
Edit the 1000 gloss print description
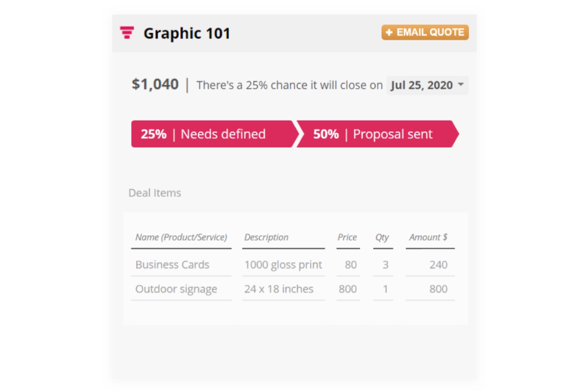point(283,265)
